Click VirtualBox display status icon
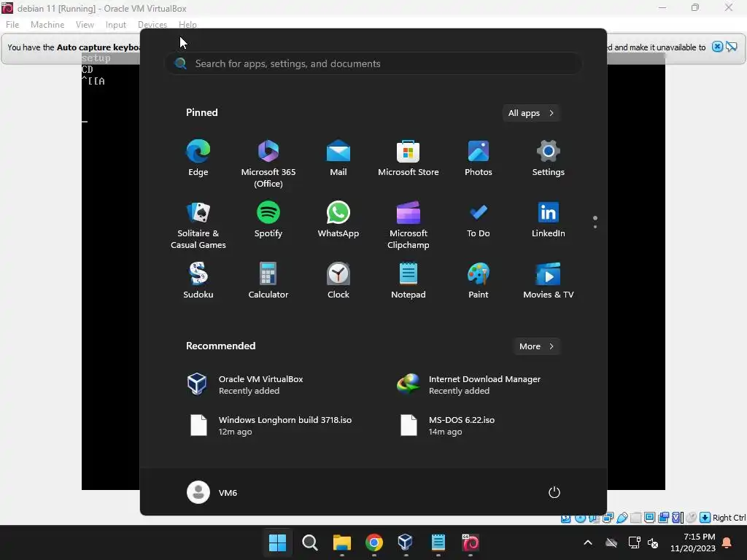This screenshot has width=747, height=560. [649, 518]
